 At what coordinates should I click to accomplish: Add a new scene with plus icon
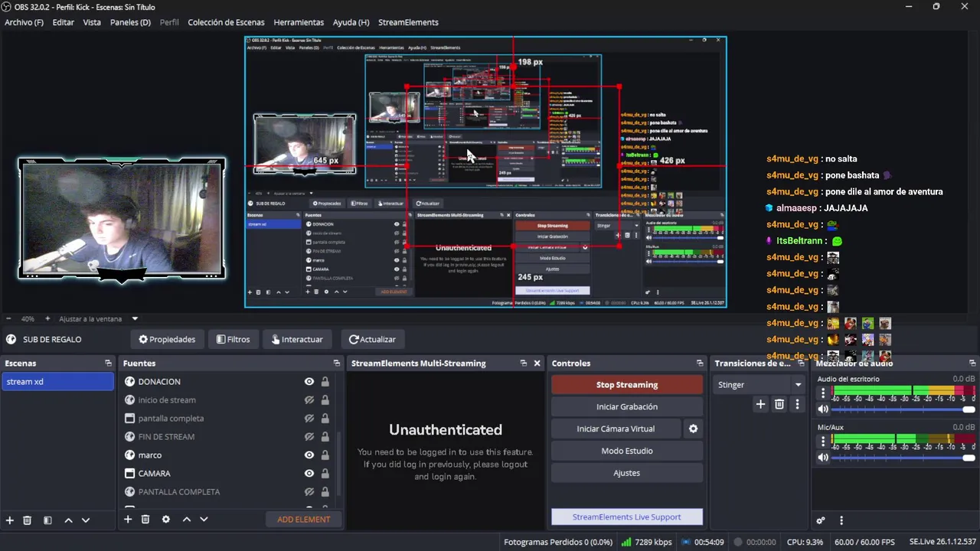10,520
